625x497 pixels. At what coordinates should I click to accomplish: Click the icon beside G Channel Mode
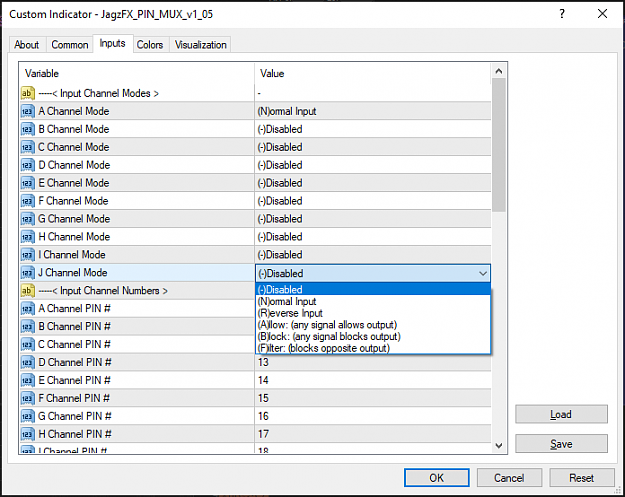click(28, 219)
